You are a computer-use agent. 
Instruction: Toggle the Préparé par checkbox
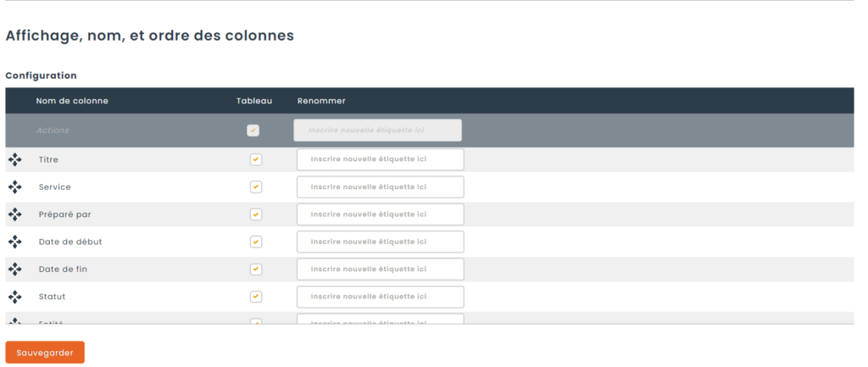click(x=255, y=214)
